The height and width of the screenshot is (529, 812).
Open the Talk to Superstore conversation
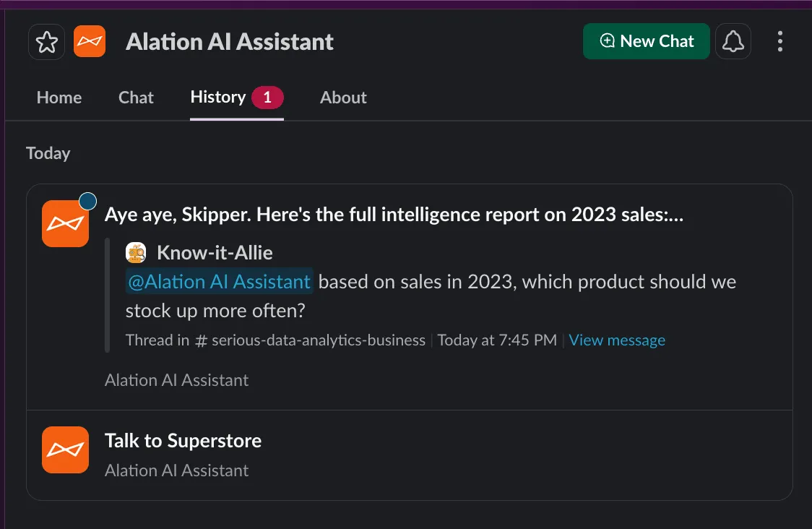click(x=183, y=441)
